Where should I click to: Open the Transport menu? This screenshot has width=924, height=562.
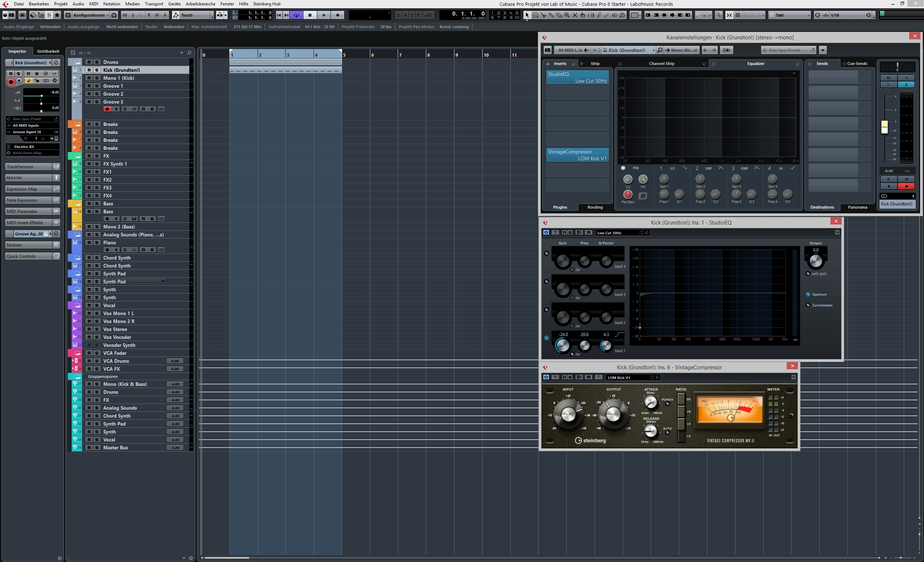pos(154,4)
